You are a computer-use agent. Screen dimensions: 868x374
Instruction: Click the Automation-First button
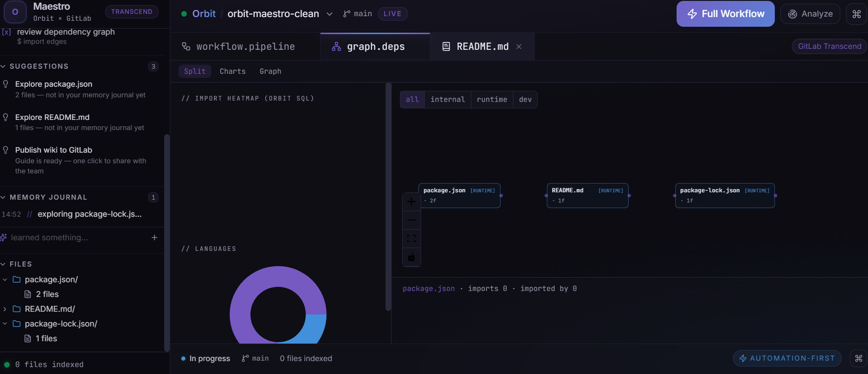[787, 358]
